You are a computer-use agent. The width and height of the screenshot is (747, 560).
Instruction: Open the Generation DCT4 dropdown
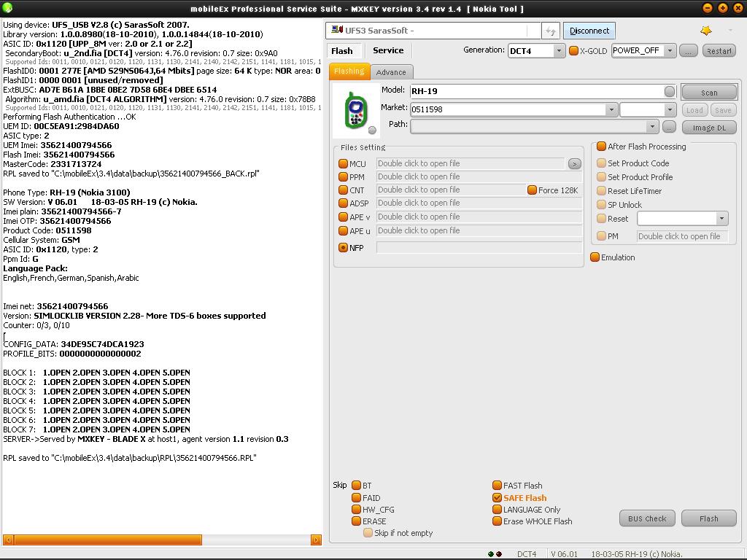[x=559, y=50]
